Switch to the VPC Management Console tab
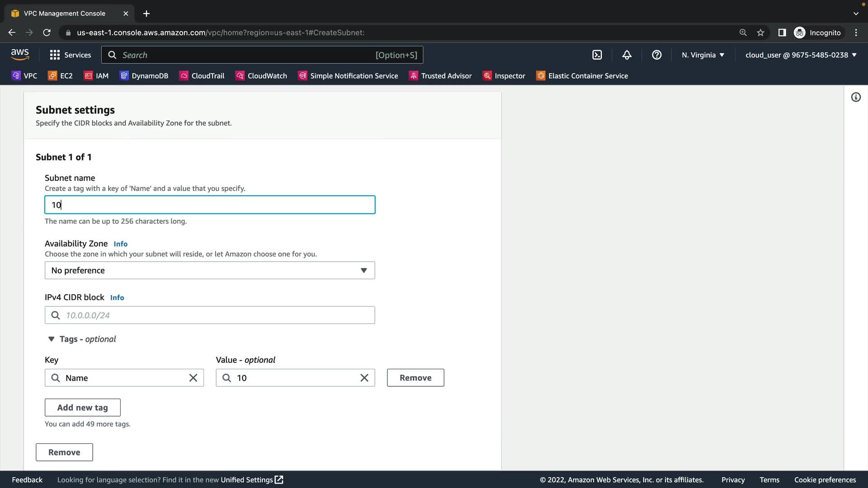 point(65,14)
